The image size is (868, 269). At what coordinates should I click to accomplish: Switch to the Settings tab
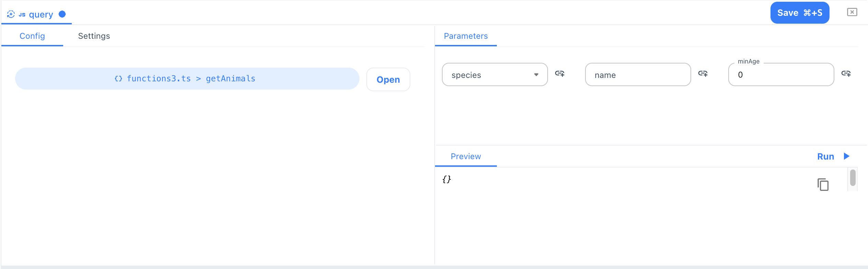94,36
